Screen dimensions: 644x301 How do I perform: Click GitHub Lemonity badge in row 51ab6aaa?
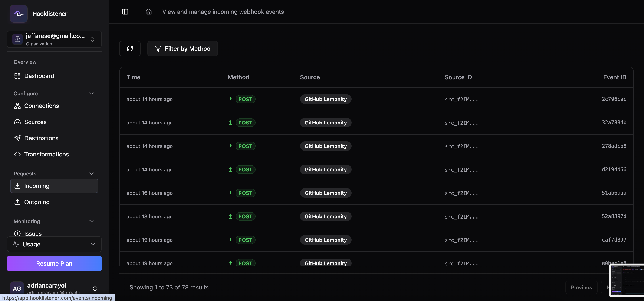click(x=325, y=193)
